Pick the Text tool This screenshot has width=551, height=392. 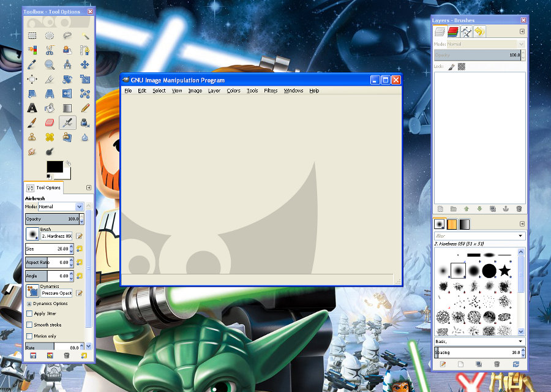[x=32, y=108]
